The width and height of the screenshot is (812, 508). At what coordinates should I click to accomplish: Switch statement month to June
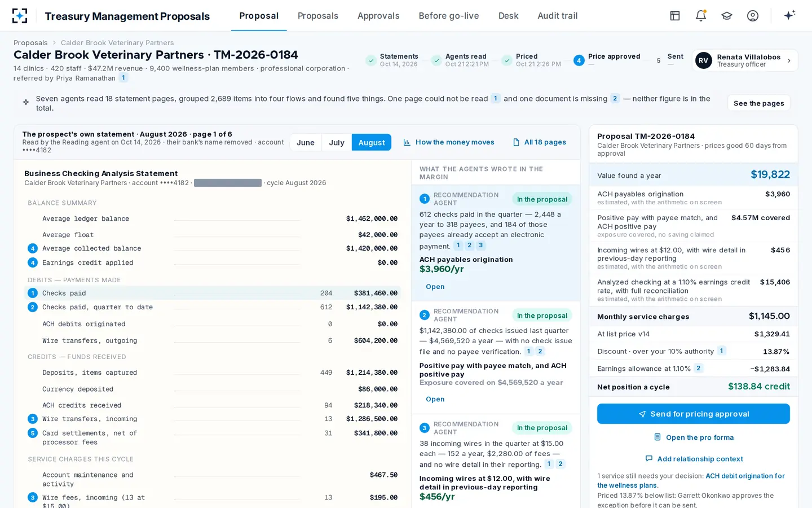coord(306,142)
